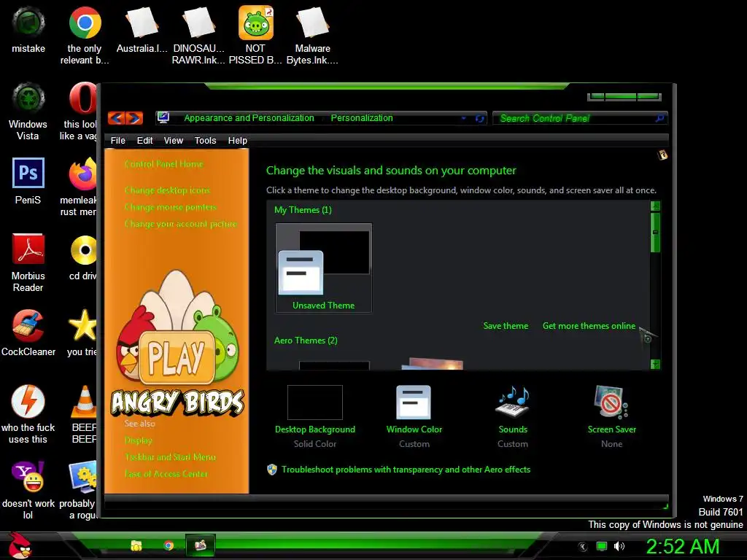Click the 2:52 AM clock
Screen dimensions: 747x560
point(683,546)
